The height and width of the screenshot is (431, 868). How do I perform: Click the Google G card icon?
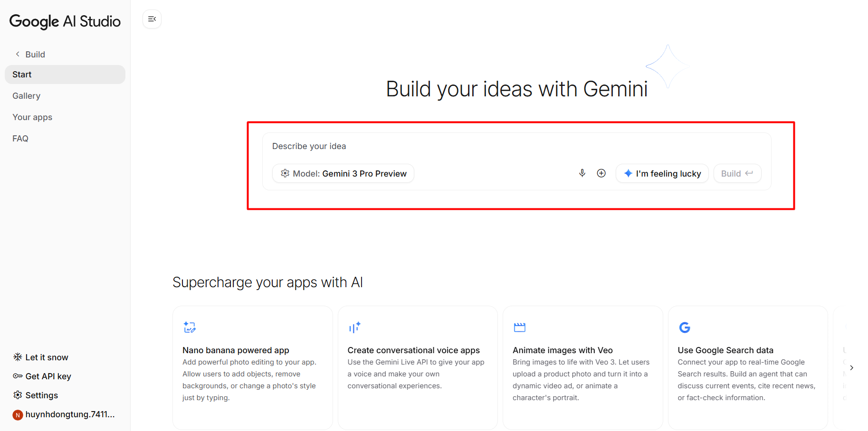685,327
